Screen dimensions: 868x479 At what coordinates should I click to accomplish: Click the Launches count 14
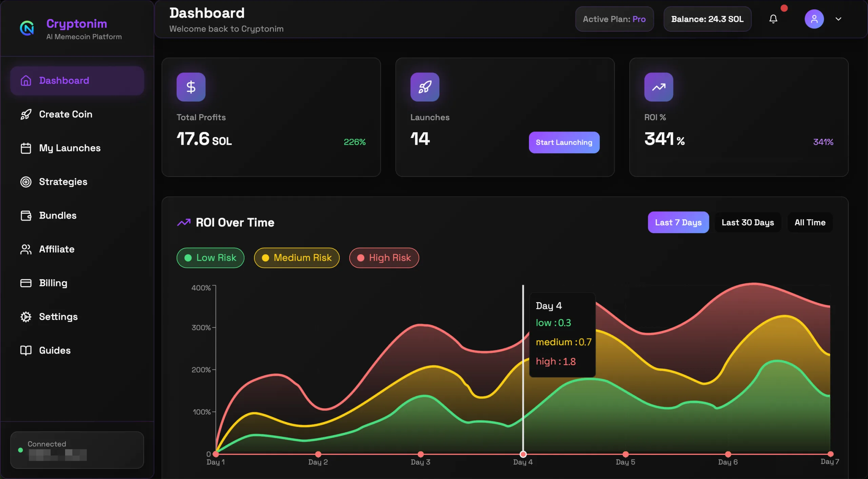point(420,139)
